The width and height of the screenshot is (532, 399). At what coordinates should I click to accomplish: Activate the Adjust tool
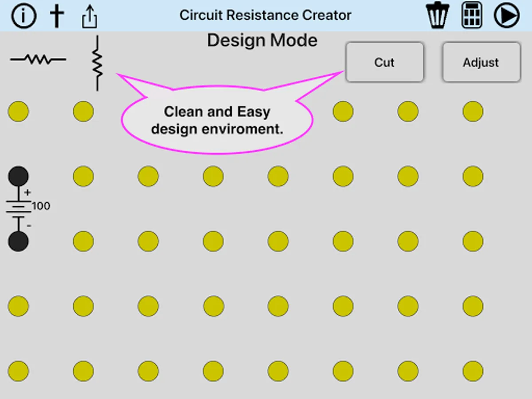tap(481, 62)
